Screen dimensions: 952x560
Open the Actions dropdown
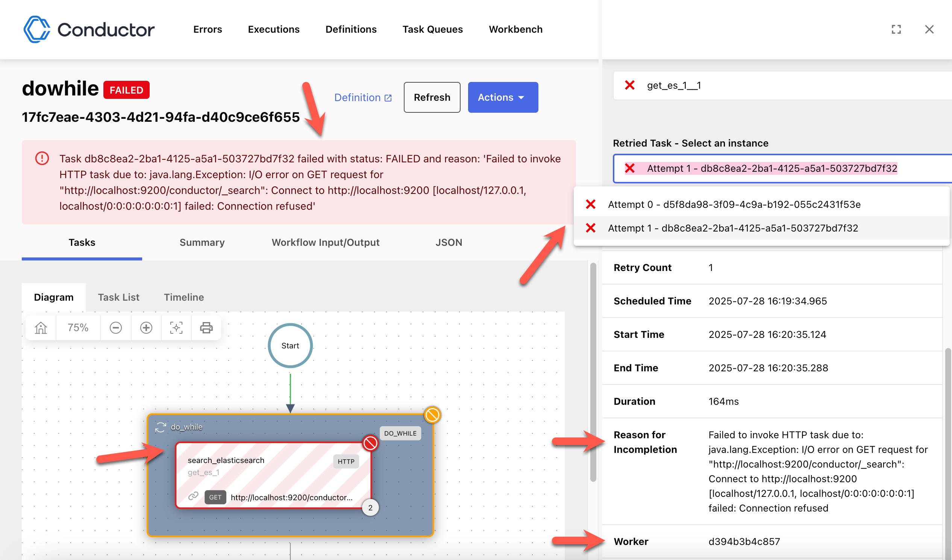(503, 97)
